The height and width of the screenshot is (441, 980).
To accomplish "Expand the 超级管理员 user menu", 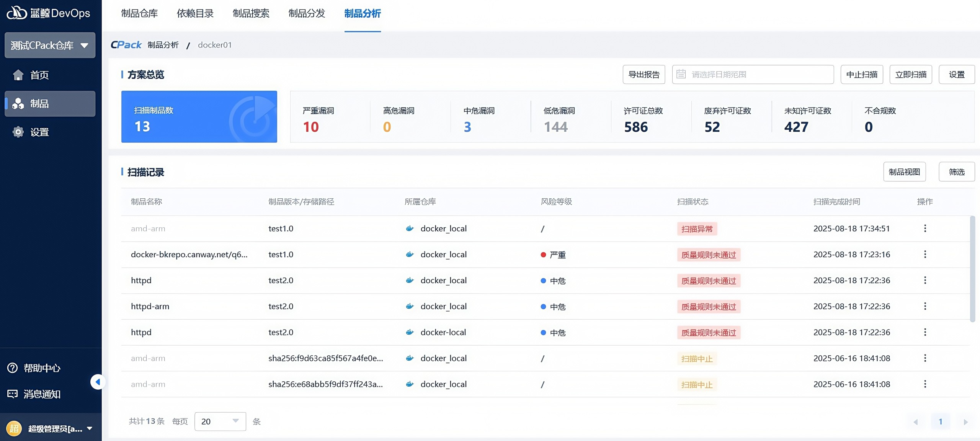I will [x=90, y=428].
